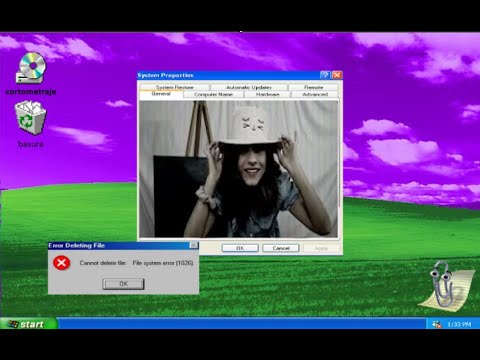480x360 pixels.
Task: Switch to the System Restore tab
Action: point(175,87)
